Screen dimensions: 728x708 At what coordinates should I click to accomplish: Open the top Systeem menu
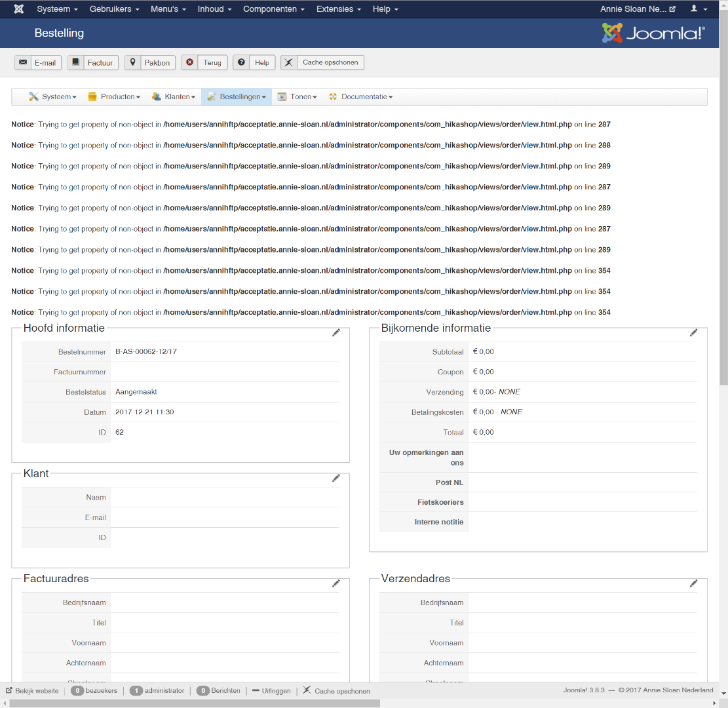coord(57,9)
